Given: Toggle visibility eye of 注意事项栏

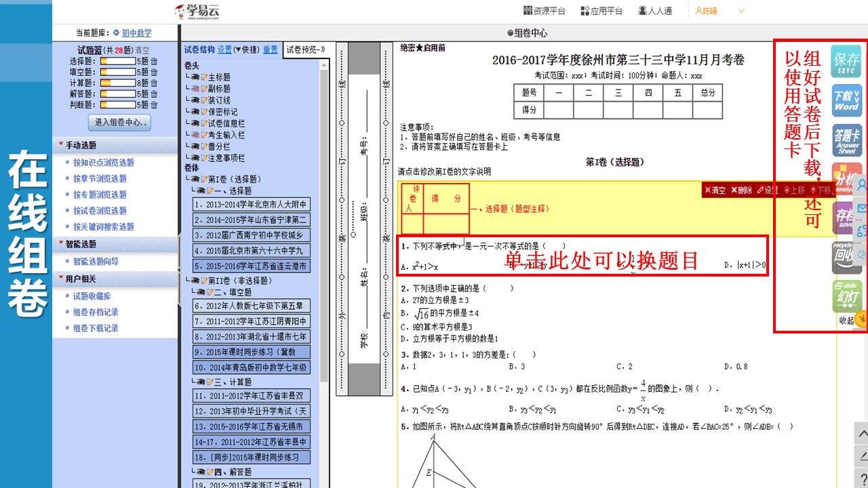Looking at the screenshot, I should 195,158.
